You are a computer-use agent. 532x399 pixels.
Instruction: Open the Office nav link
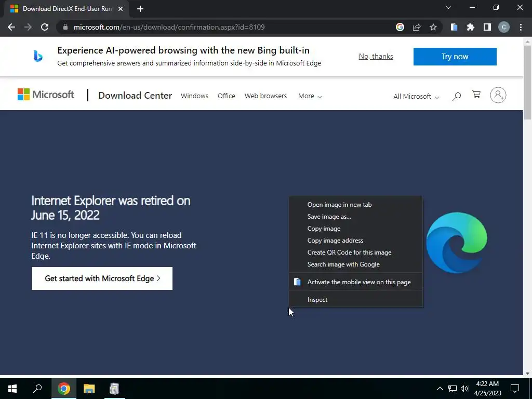(x=227, y=96)
